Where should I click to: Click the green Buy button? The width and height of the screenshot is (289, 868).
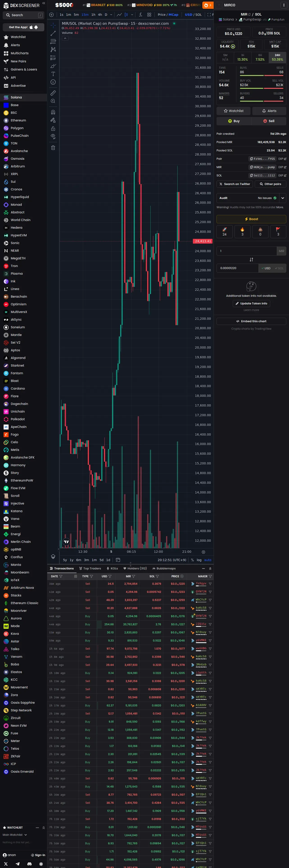pos(234,121)
